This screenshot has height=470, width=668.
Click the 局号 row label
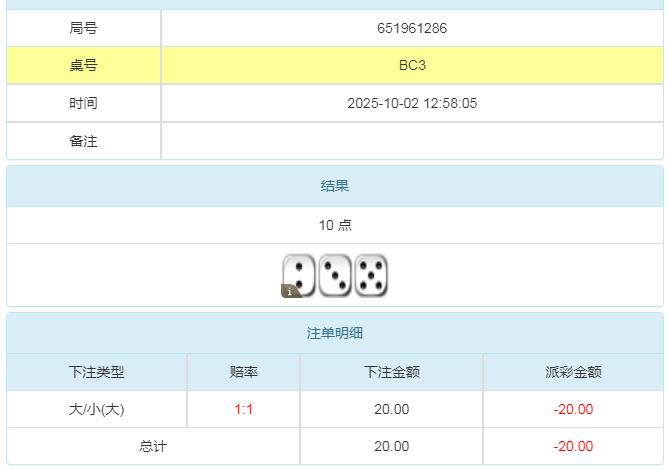[x=84, y=28]
